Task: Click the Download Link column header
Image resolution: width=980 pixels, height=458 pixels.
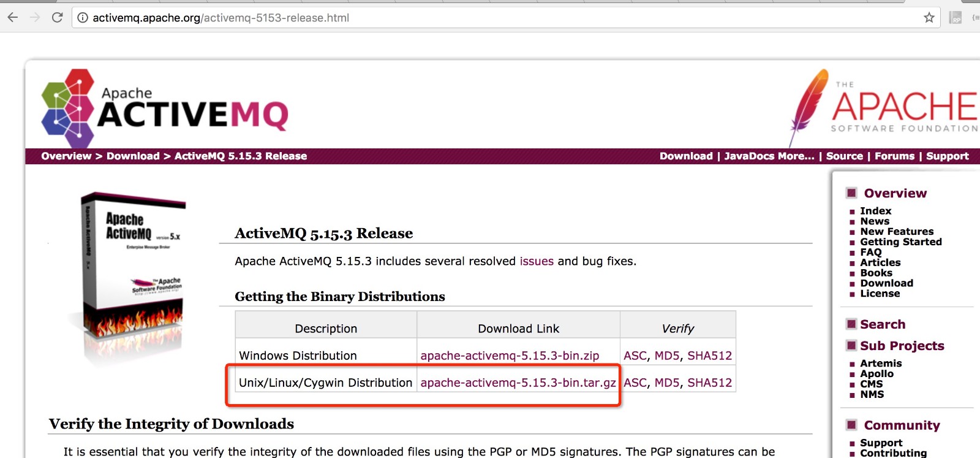Action: pos(518,325)
